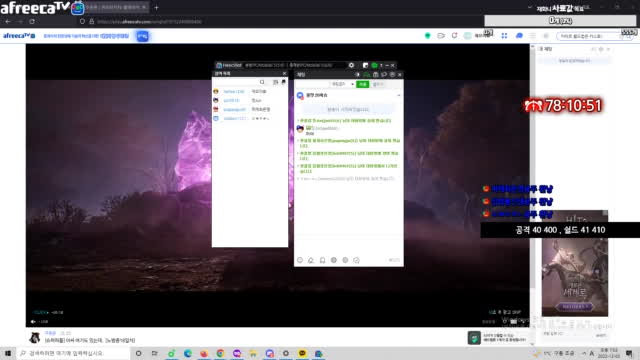This screenshot has height=360, width=640.
Task: Open the apps grid icon in the afreecaTV header
Action: pyautogui.click(x=504, y=36)
